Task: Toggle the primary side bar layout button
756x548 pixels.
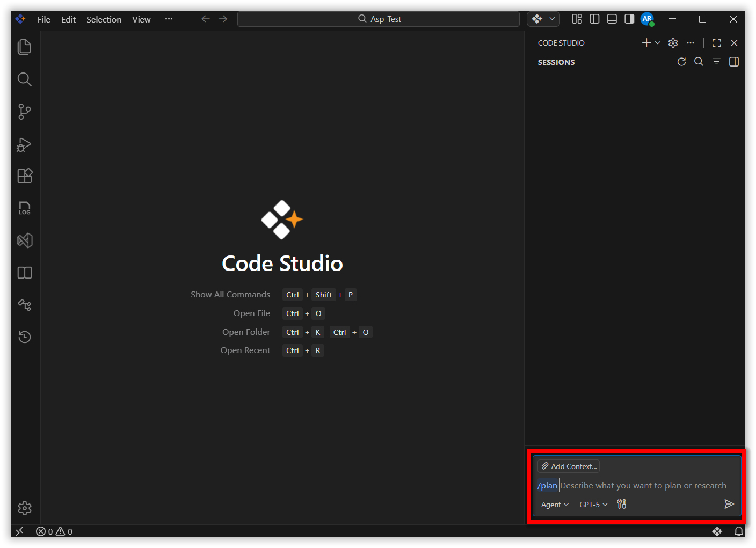Action: (594, 19)
